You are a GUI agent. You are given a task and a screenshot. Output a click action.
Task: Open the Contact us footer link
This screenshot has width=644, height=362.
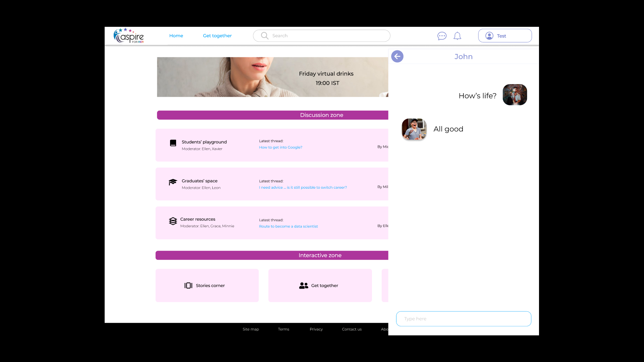(352, 329)
